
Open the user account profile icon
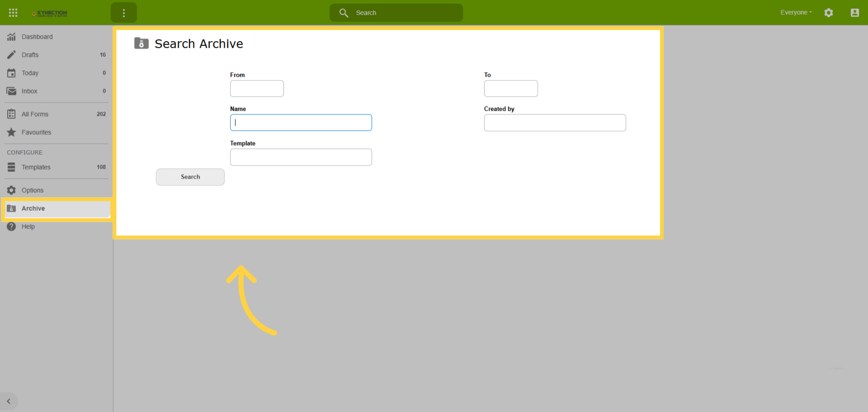click(855, 13)
